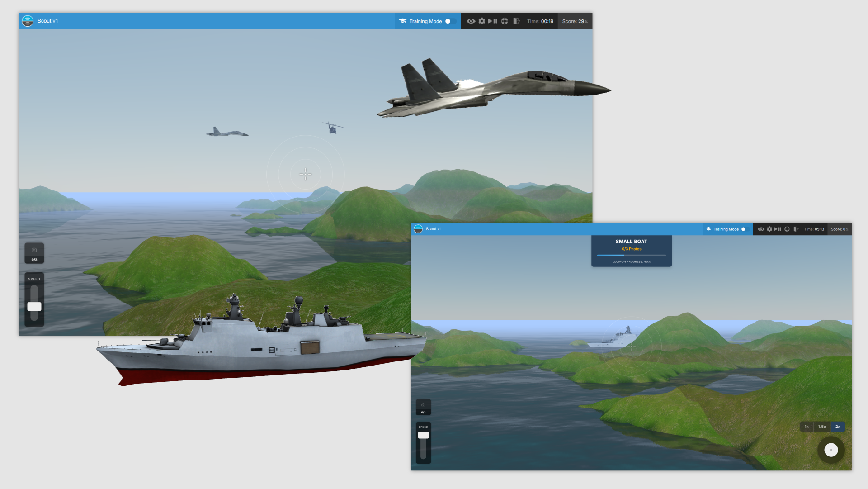Select 1.5x zoom level button

point(822,427)
